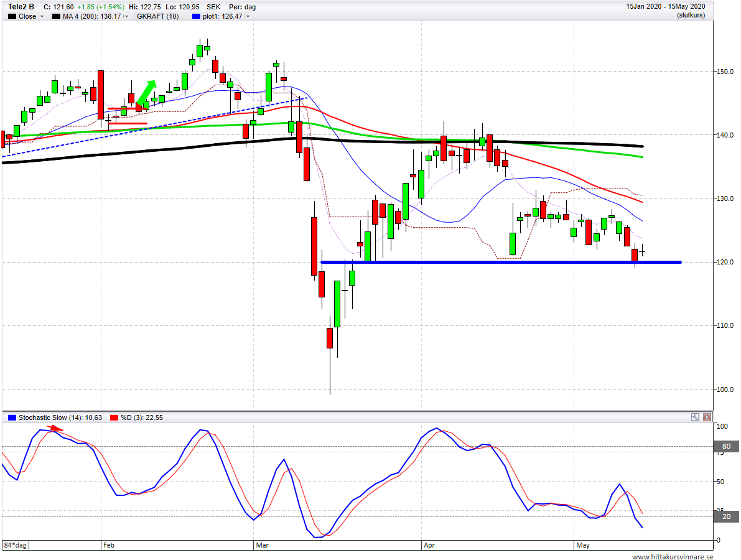Viewport: 741px width, 560px height.
Task: Click the +1,85 (+1,54%) change value
Action: (101, 7)
